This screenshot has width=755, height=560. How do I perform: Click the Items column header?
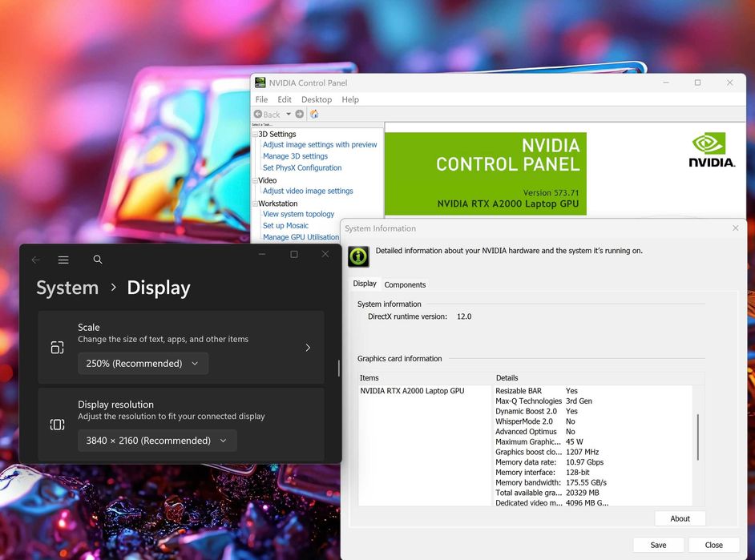point(426,377)
